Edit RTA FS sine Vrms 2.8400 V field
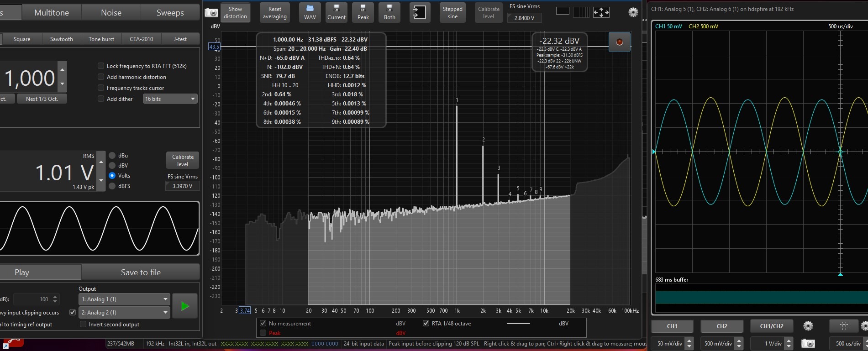The width and height of the screenshot is (868, 351). click(524, 18)
